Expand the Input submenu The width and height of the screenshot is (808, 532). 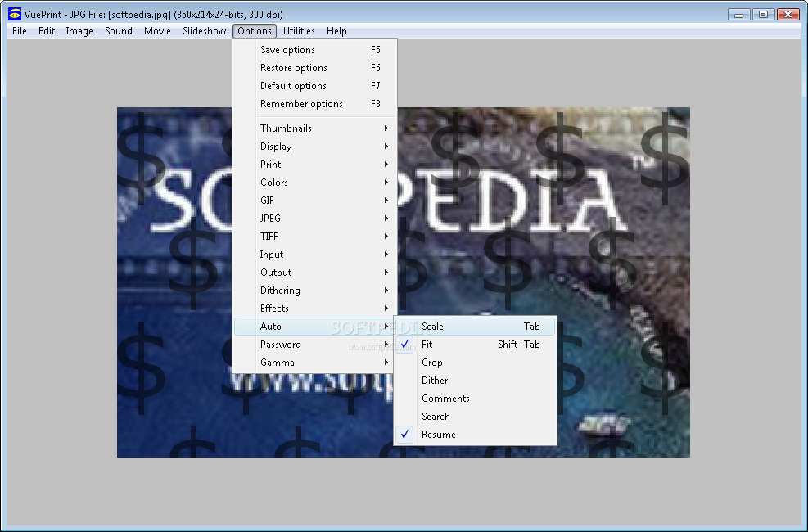(x=315, y=255)
